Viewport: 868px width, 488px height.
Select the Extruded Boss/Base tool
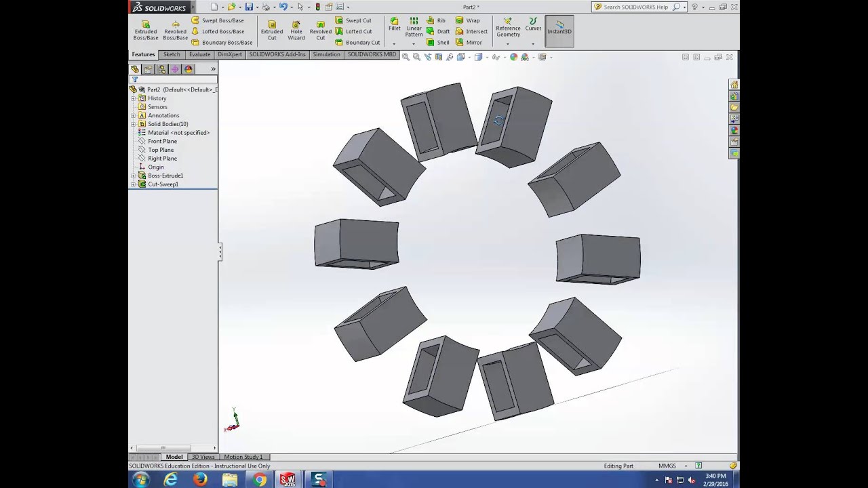(146, 30)
